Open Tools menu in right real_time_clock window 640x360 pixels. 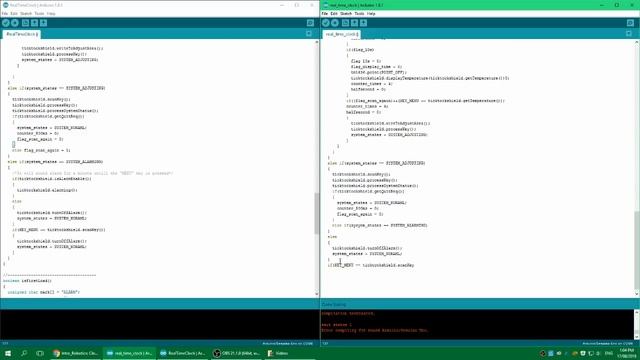point(359,13)
